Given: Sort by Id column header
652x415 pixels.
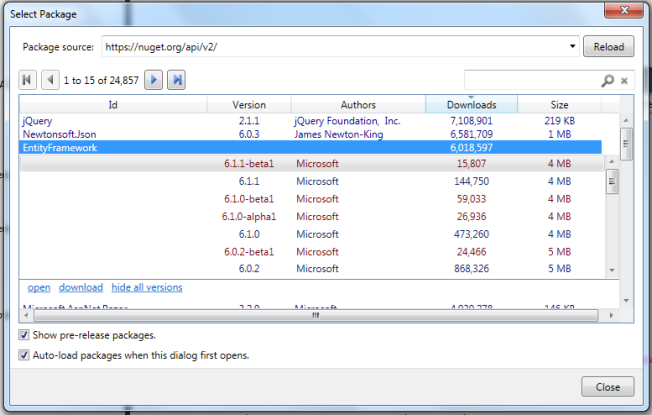Looking at the screenshot, I should 113,104.
